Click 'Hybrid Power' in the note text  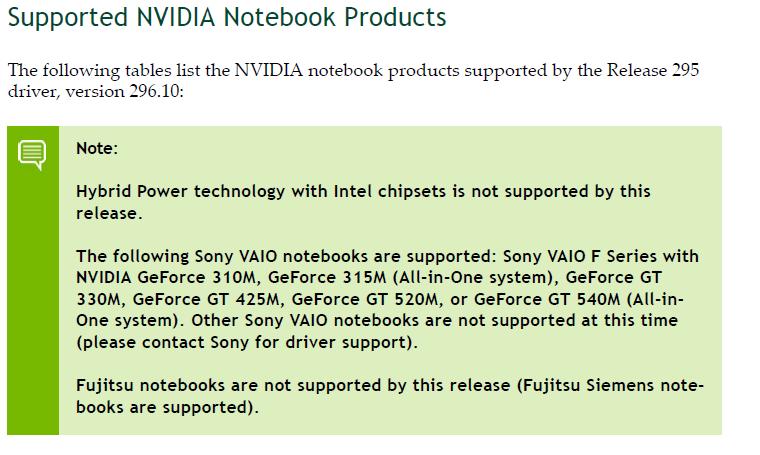pos(132,191)
